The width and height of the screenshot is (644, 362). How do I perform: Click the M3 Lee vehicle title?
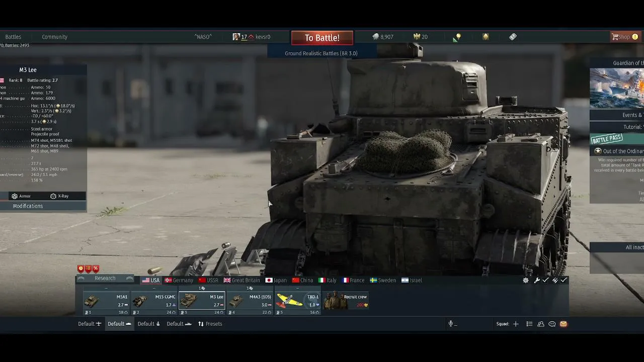coord(28,70)
